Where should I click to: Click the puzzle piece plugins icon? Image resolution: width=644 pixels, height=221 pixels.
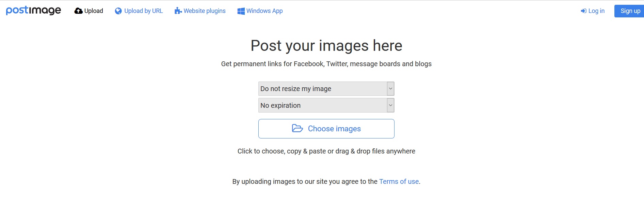[178, 11]
